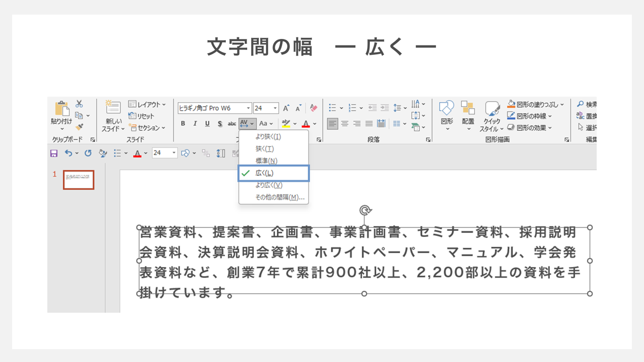Click the quick access red font color
The height and width of the screenshot is (362, 644).
[138, 154]
